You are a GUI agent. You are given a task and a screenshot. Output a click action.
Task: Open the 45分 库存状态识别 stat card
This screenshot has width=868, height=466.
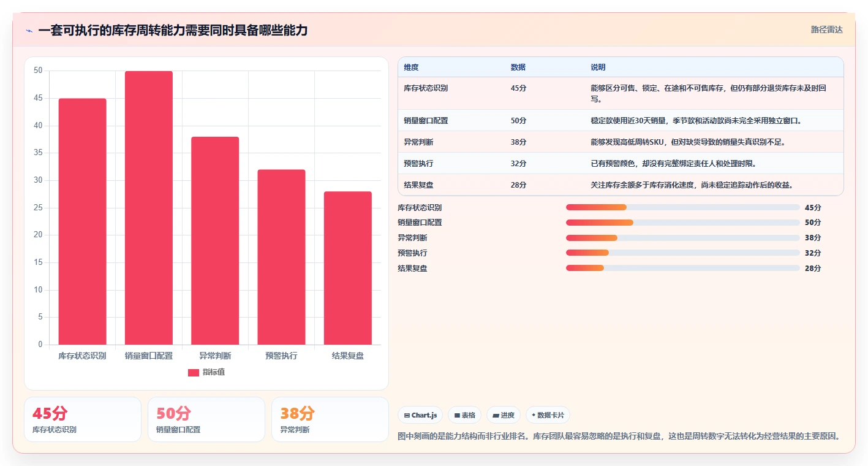coord(83,419)
